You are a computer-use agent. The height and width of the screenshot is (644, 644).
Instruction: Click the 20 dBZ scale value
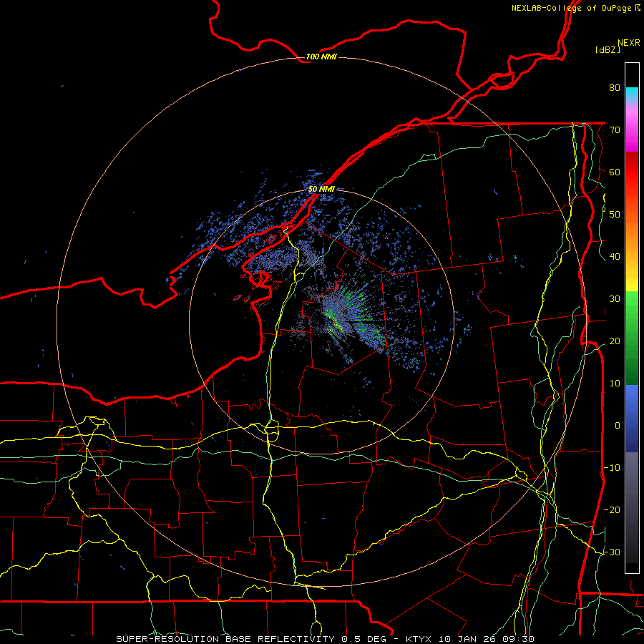615,341
